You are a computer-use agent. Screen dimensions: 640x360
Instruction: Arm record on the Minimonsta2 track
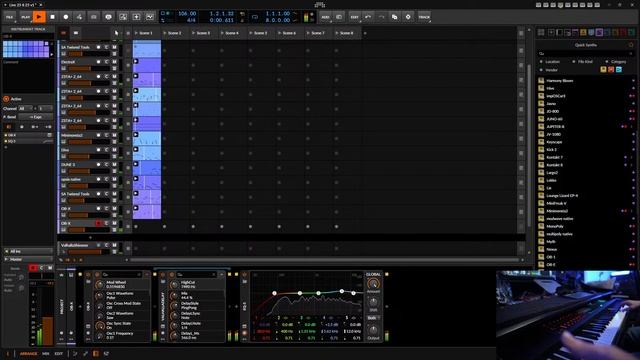coord(98,135)
